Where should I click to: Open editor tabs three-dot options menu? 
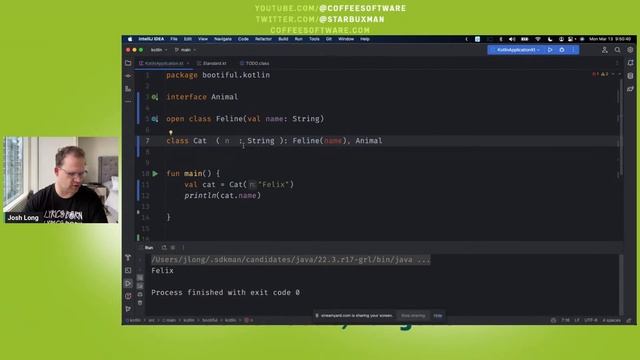617,63
